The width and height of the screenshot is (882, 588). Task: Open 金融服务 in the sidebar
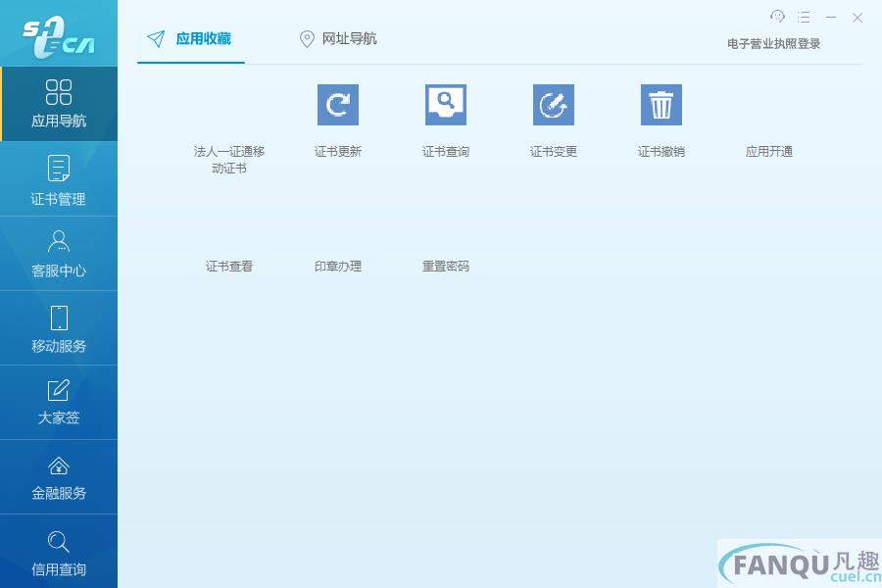[59, 477]
